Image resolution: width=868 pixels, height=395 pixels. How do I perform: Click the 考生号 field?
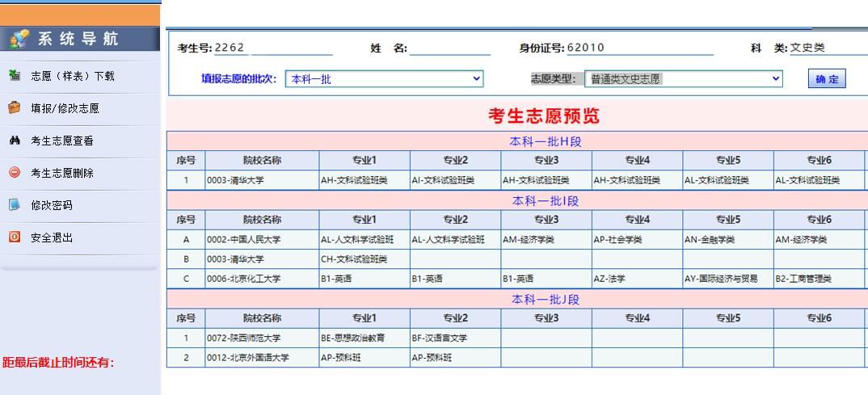click(x=273, y=48)
